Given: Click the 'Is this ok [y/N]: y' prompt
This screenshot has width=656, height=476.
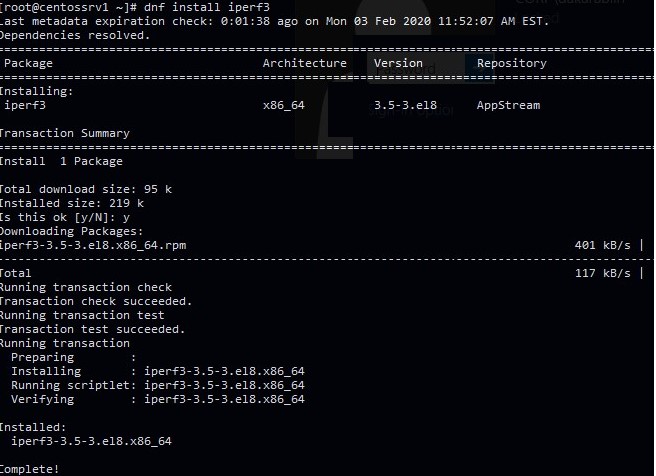Looking at the screenshot, I should (64, 217).
